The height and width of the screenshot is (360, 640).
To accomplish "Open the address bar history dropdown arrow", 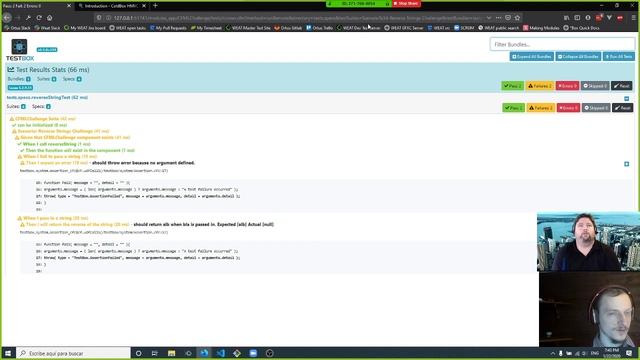I will point(489,18).
